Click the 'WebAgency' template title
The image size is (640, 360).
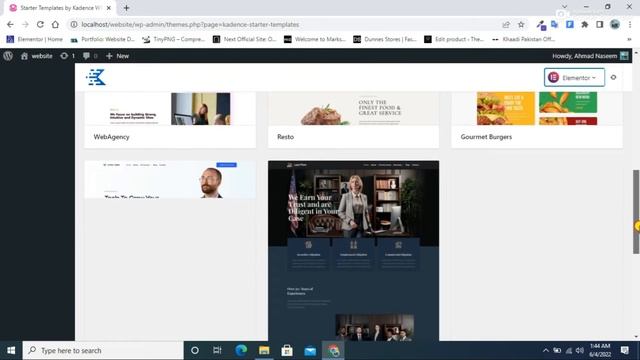point(111,137)
